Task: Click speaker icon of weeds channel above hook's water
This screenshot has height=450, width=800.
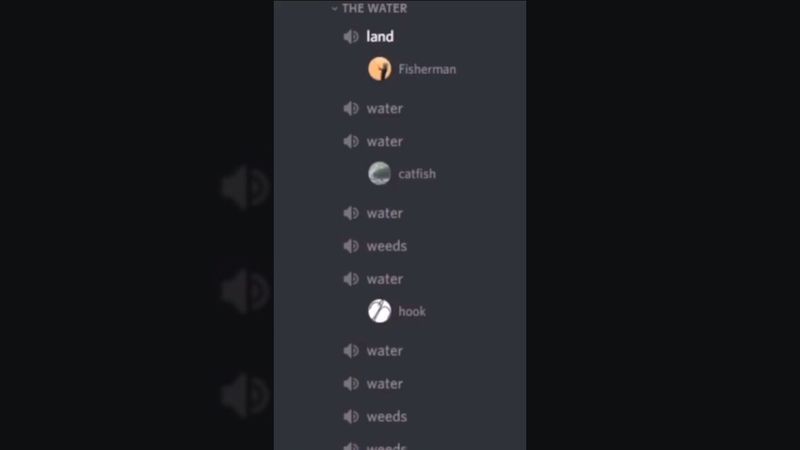Action: pos(351,246)
